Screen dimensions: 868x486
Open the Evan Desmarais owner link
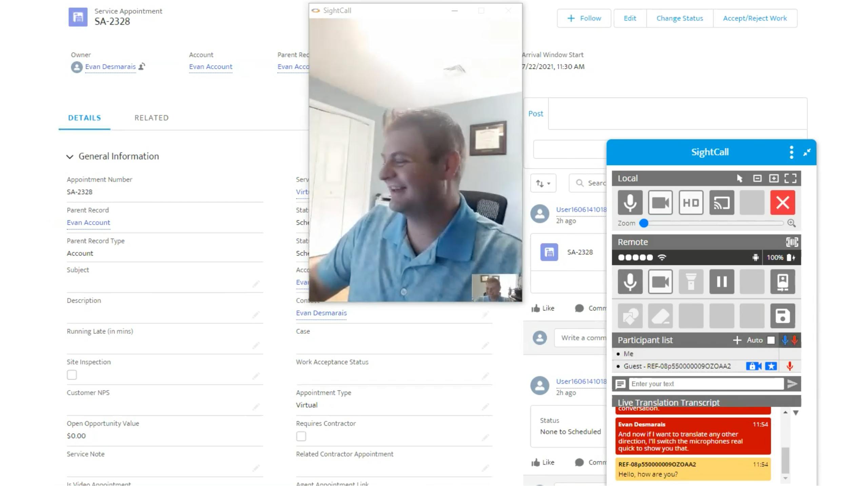[110, 67]
